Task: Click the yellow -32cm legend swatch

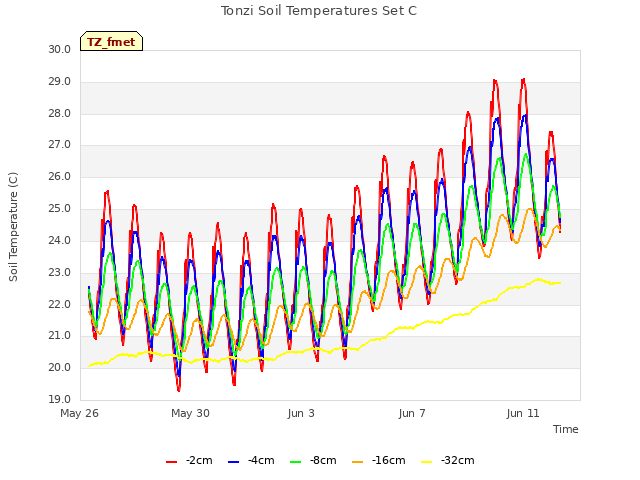Action: pos(426,462)
